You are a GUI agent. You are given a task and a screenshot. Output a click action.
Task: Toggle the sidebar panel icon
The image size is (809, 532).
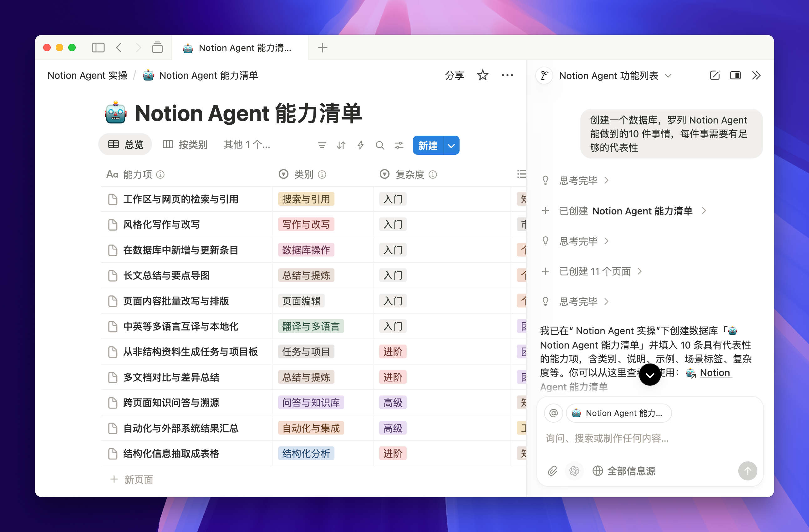click(98, 48)
